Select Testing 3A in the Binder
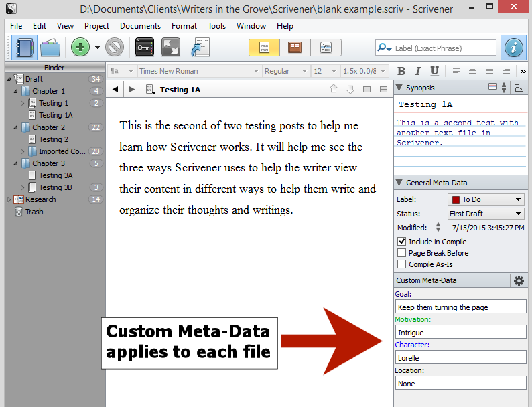The image size is (532, 407). [56, 175]
